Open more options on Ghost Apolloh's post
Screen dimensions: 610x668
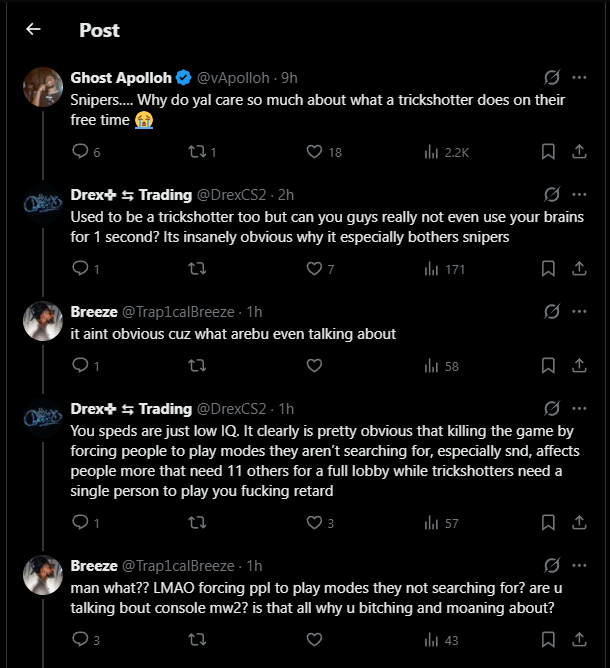click(579, 77)
